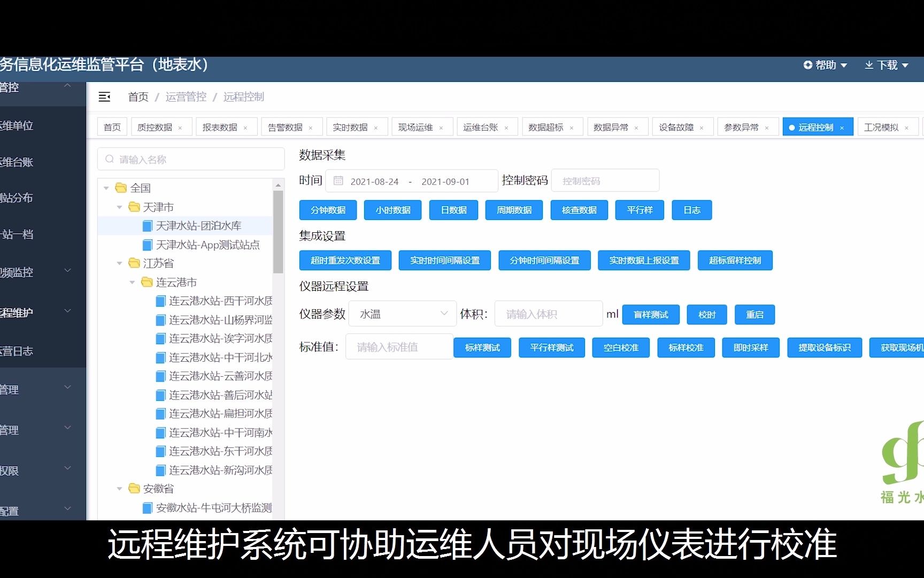The height and width of the screenshot is (578, 924).
Task: Expand the 权限 sidebar menu chevron
Action: [68, 469]
